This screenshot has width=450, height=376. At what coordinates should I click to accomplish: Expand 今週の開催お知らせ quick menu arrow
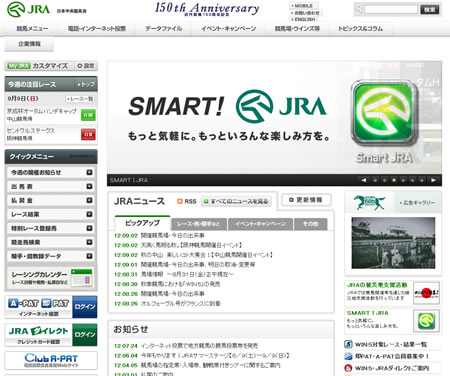[89, 172]
